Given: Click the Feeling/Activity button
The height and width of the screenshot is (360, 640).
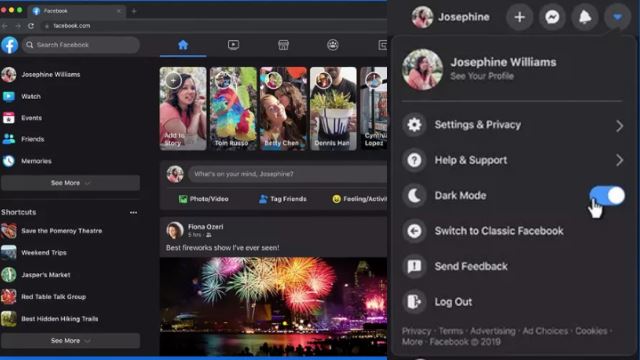Looking at the screenshot, I should pyautogui.click(x=359, y=199).
